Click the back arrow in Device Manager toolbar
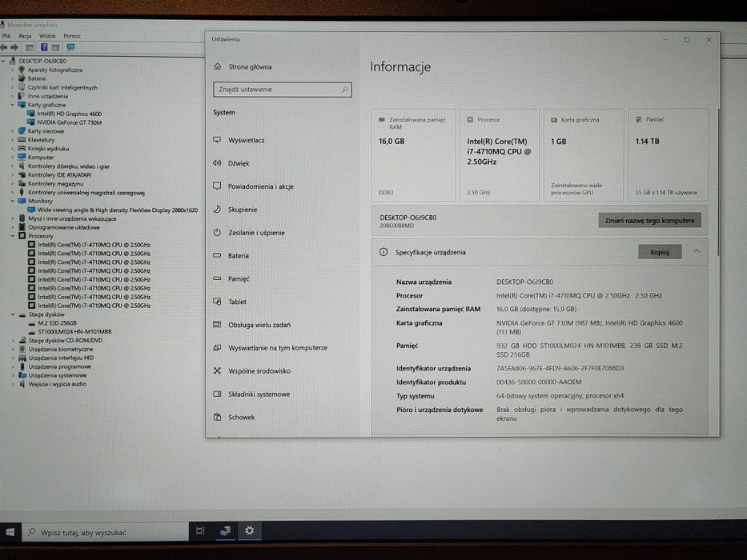 (4, 47)
